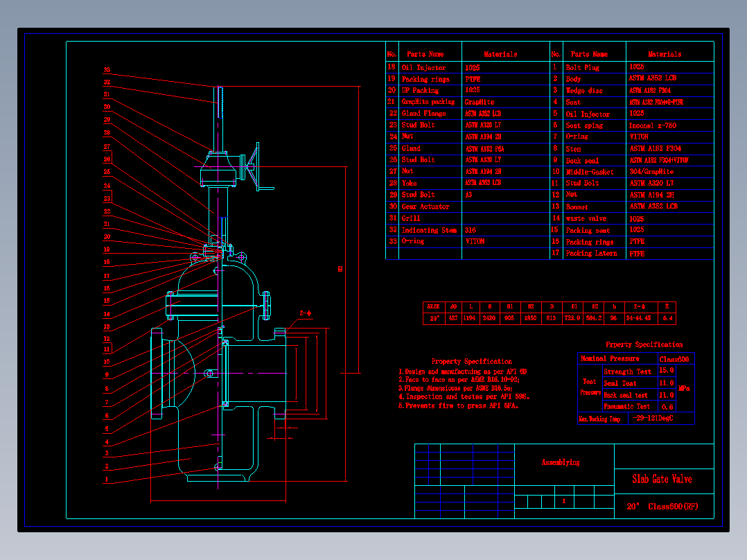Click the boxed callout number 26
The height and width of the screenshot is (560, 747).
[107, 159]
